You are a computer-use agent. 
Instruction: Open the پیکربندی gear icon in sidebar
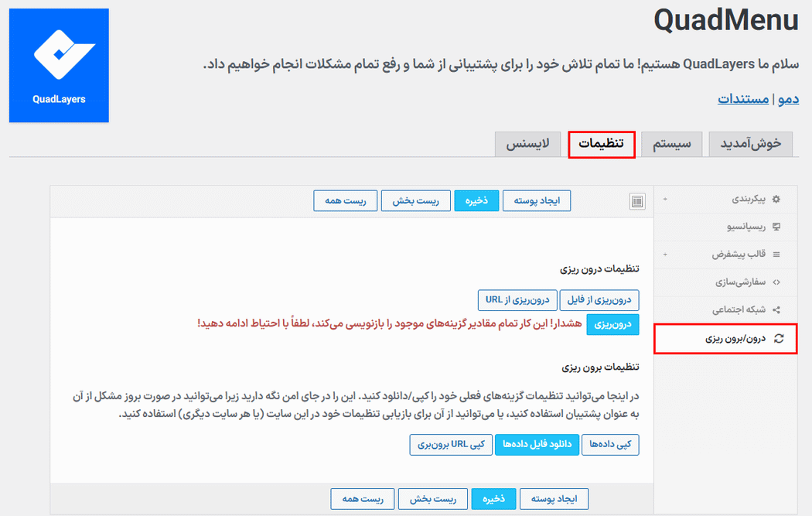tap(776, 199)
